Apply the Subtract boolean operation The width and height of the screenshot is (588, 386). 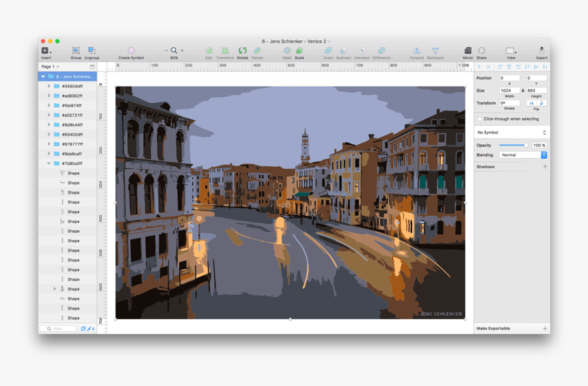(x=343, y=51)
